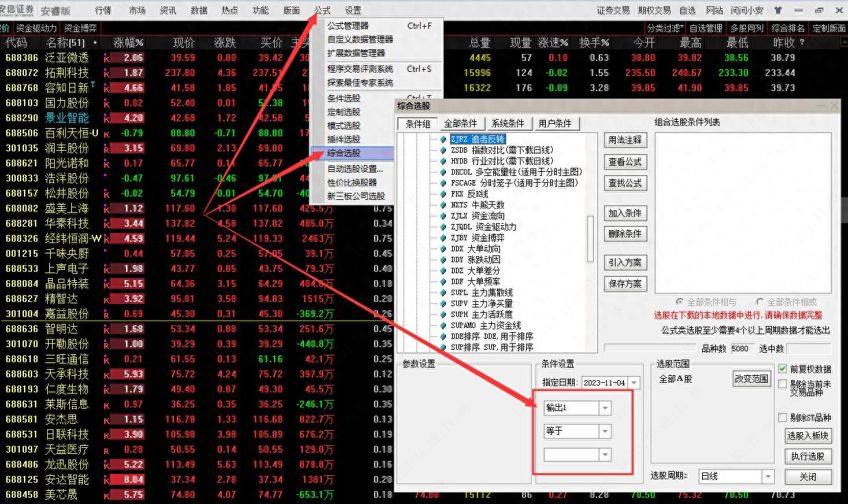
Task: Click the SUPL 主力集散线 formula icon
Action: click(443, 293)
